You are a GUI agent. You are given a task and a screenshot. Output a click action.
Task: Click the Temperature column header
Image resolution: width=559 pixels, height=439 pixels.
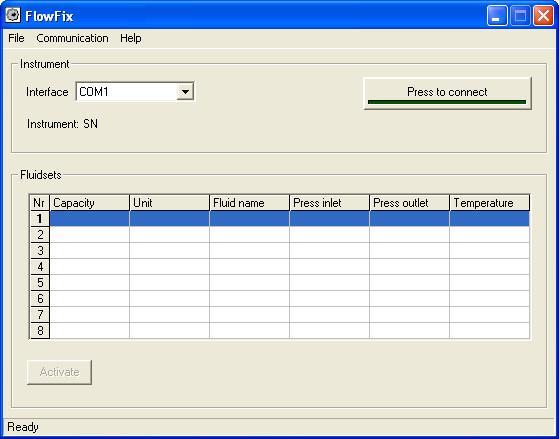[x=490, y=203]
